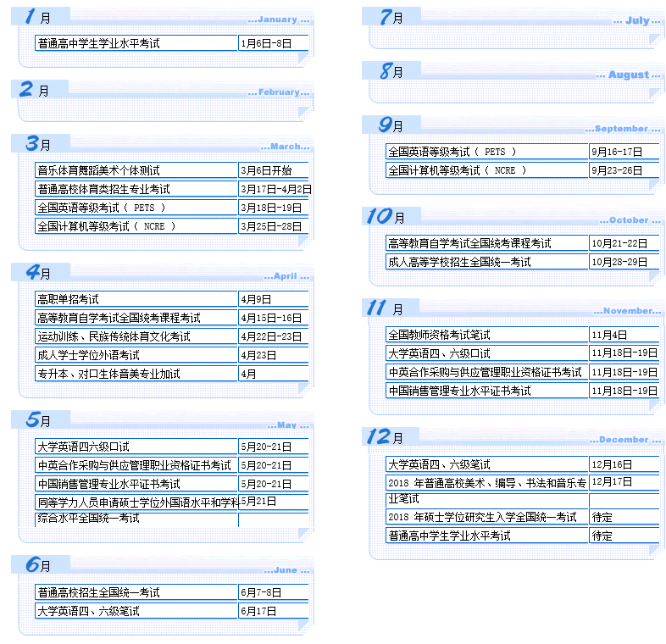The height and width of the screenshot is (644, 666).
Task: Click date cell 6月7-8日
Action: [274, 592]
